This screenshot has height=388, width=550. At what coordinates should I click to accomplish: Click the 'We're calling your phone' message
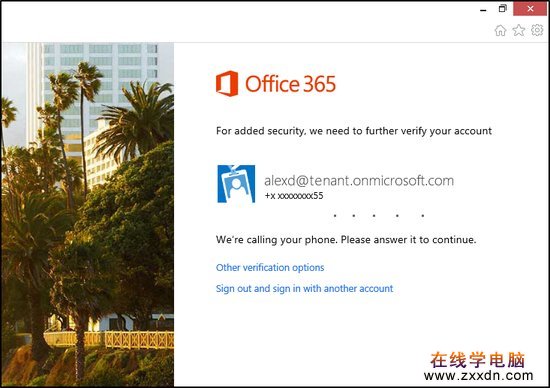[x=346, y=240]
